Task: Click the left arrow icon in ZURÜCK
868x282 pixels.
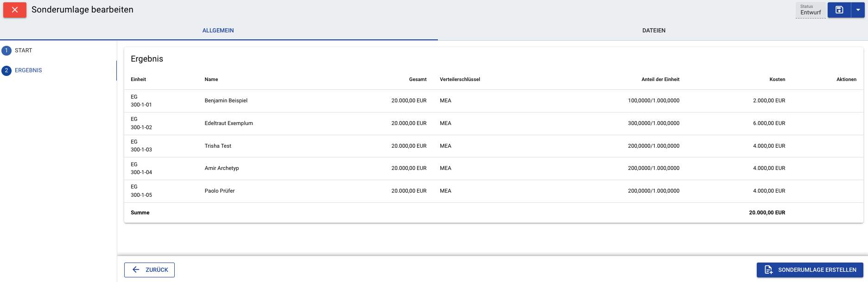Action: (x=136, y=269)
